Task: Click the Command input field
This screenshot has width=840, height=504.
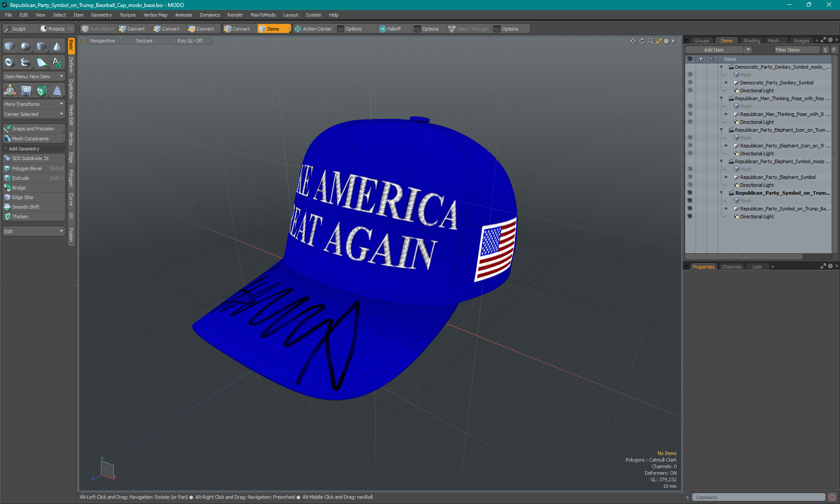Action: (759, 497)
